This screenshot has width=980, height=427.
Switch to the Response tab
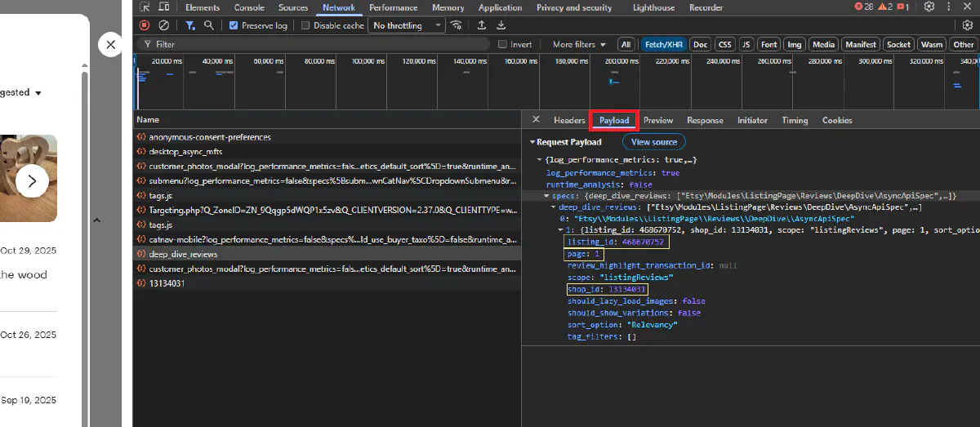(x=705, y=120)
